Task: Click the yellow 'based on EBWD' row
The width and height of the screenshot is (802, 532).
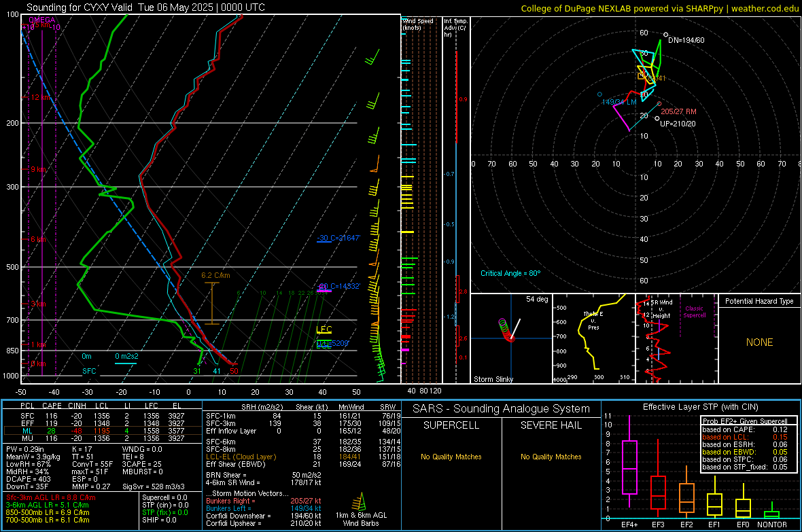Action: pos(745,452)
